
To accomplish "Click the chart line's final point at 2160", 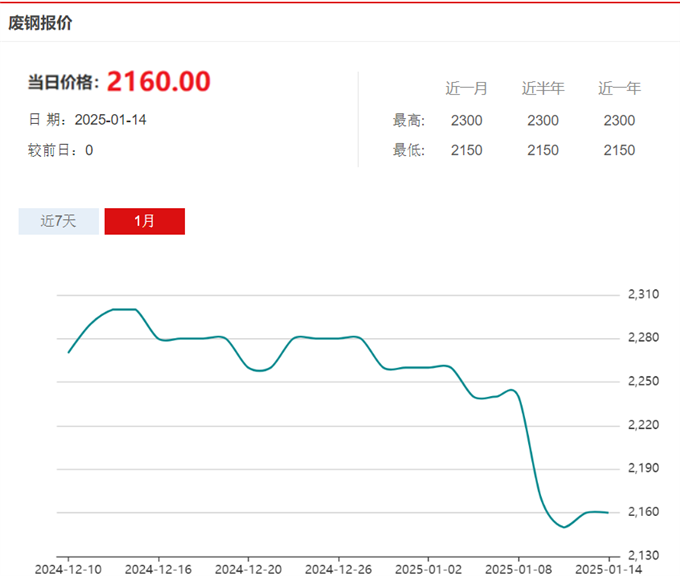I will pos(608,513).
